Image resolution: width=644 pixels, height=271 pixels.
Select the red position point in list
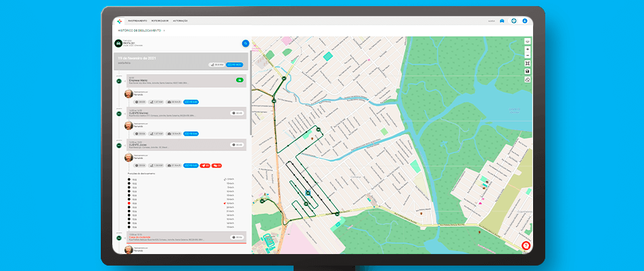130,203
